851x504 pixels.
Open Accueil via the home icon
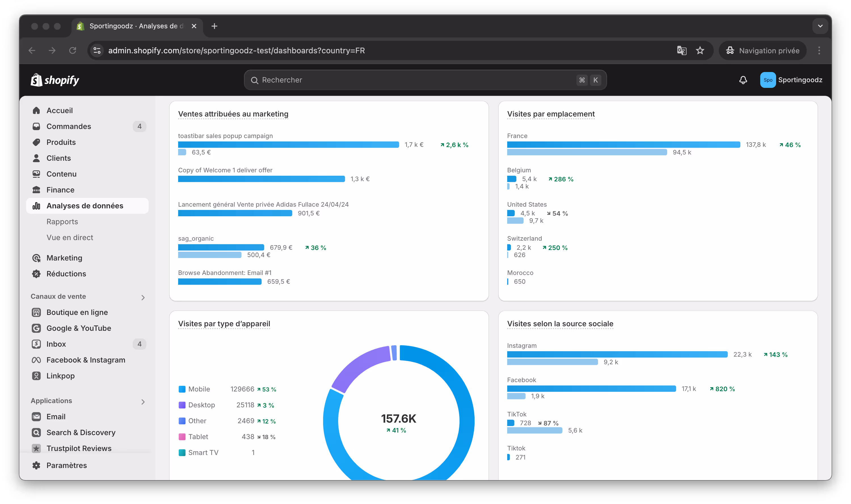click(36, 110)
